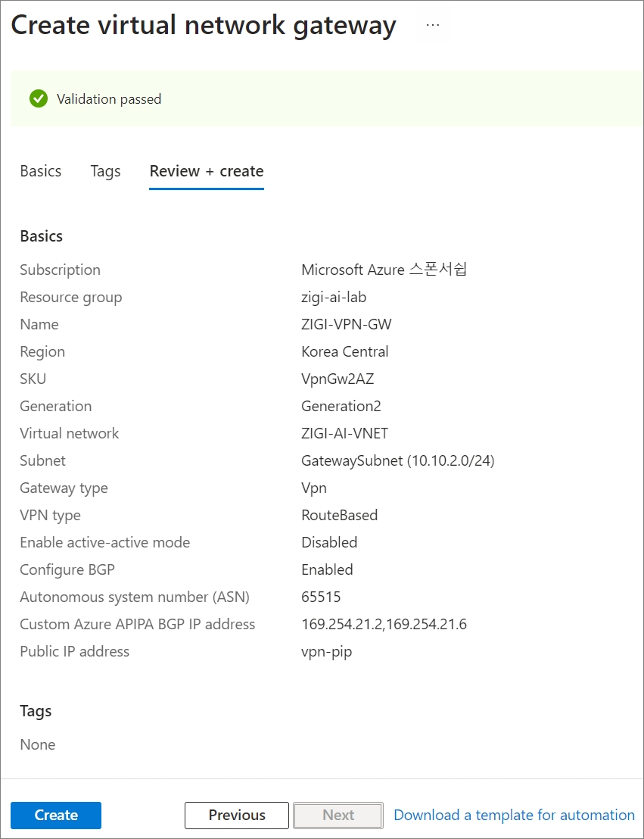This screenshot has height=839, width=644.
Task: Click the Gateway type label
Action: pos(64,488)
